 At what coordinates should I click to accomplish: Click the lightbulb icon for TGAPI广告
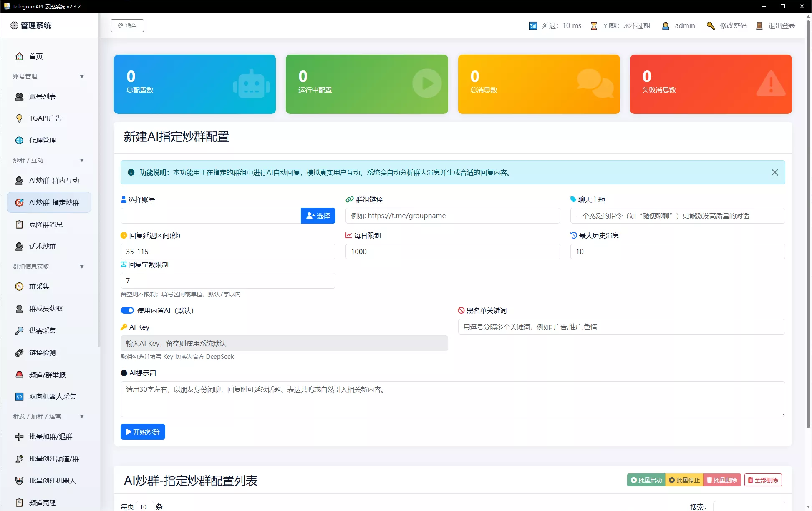(x=19, y=118)
